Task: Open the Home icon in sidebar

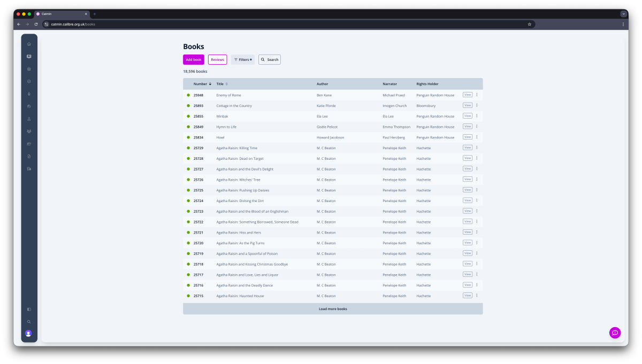Action: (x=29, y=44)
